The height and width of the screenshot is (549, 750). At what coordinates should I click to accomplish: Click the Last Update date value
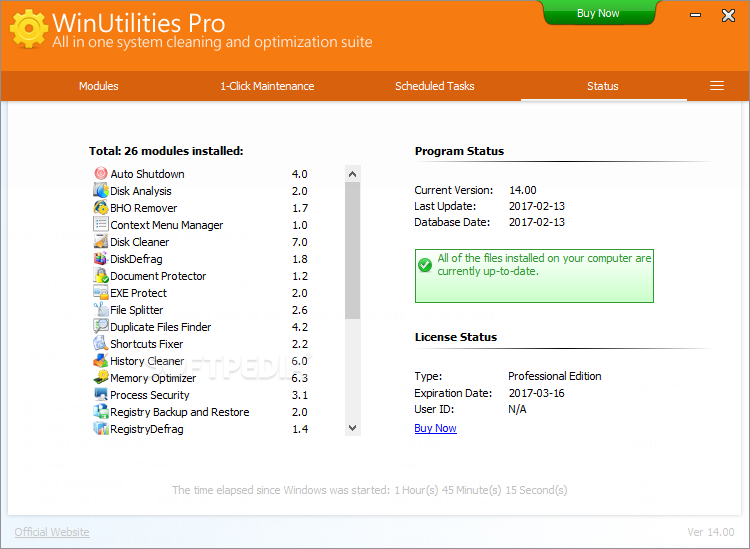click(537, 206)
